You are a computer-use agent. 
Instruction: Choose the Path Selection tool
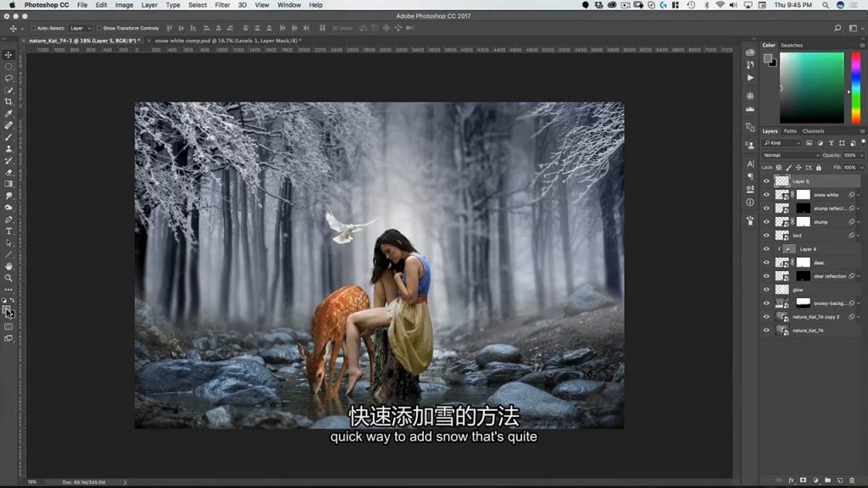(8, 243)
